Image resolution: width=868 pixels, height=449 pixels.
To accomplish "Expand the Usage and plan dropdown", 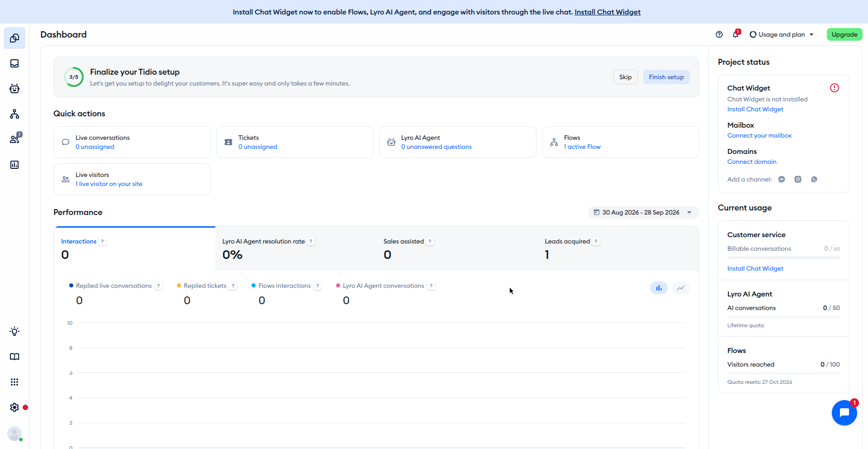I will 782,34.
